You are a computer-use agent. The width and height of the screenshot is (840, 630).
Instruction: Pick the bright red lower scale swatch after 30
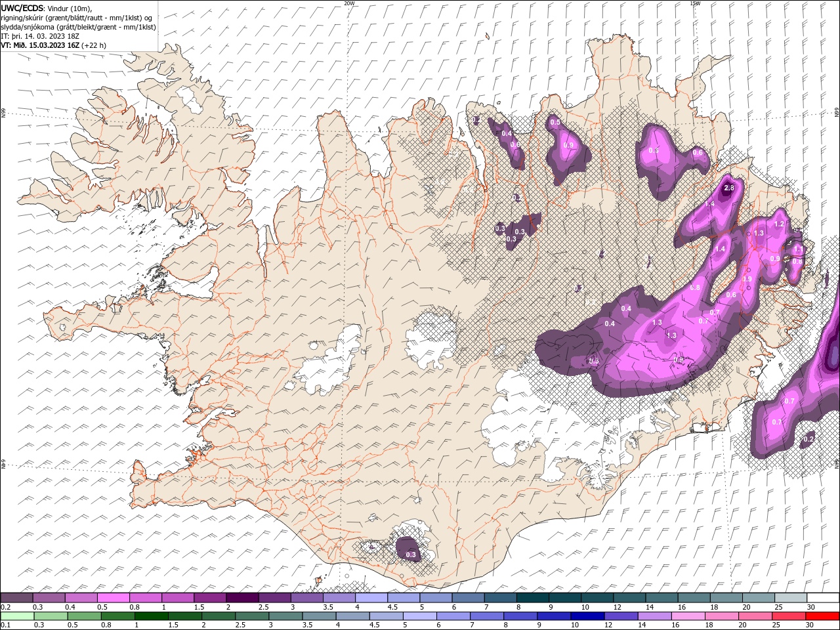pyautogui.click(x=822, y=616)
